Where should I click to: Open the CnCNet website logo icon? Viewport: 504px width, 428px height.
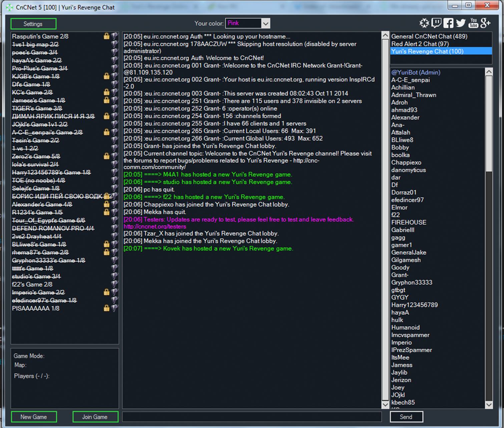pyautogui.click(x=424, y=23)
